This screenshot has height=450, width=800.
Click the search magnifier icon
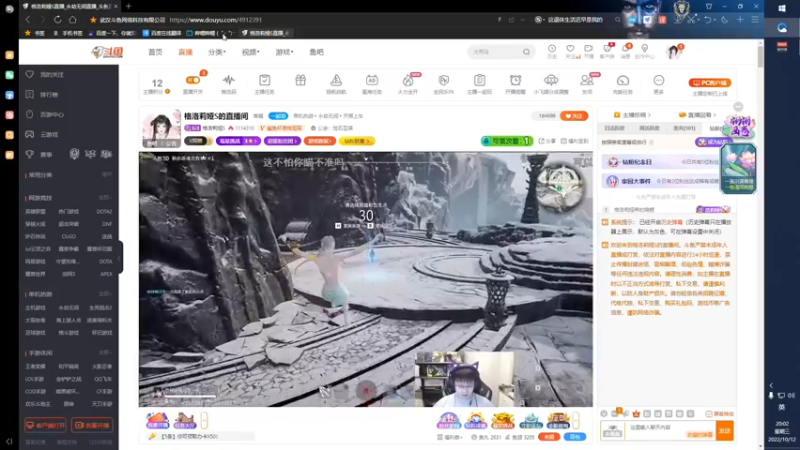[x=527, y=52]
